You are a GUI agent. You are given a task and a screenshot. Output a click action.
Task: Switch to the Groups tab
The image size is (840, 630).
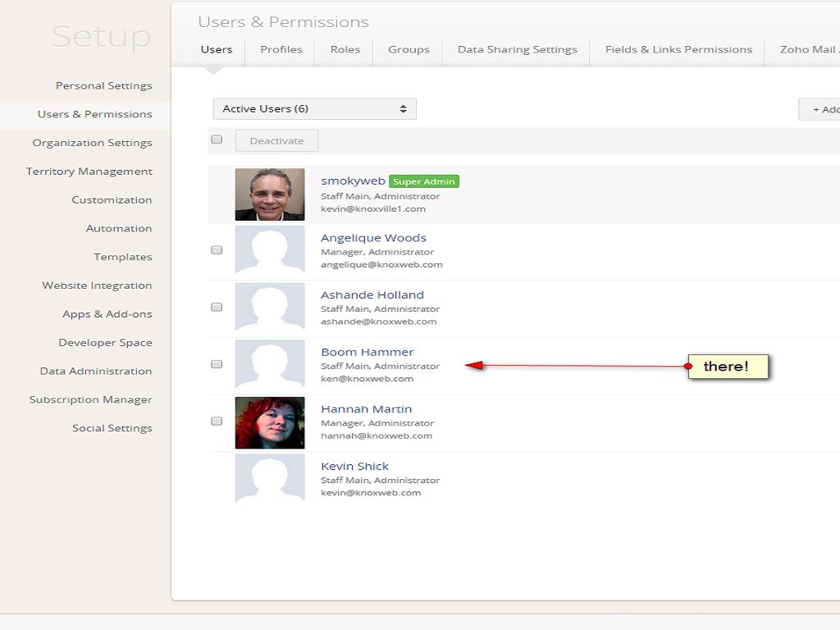click(x=409, y=50)
